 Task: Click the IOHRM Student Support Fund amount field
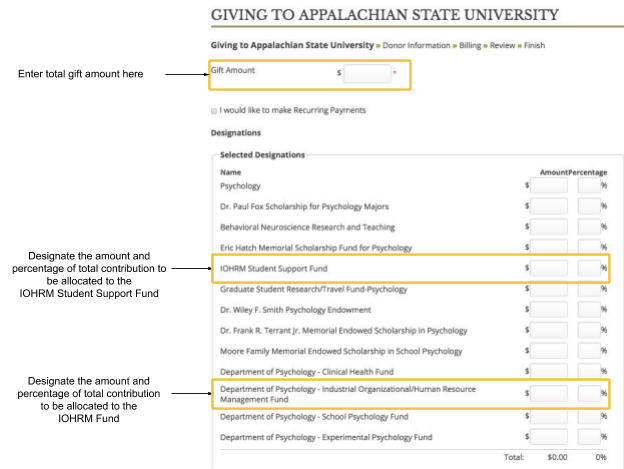tap(549, 268)
